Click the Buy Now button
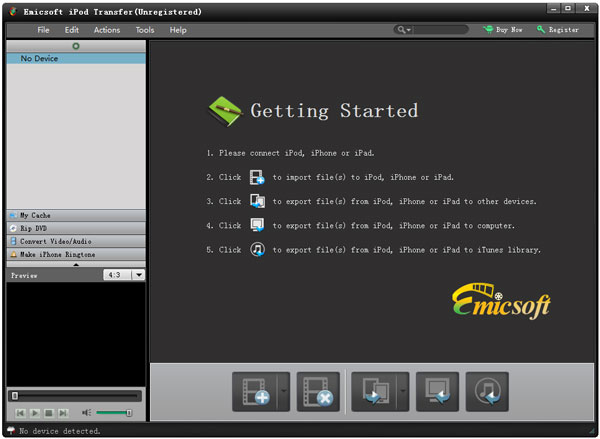The image size is (600, 439). coord(503,30)
